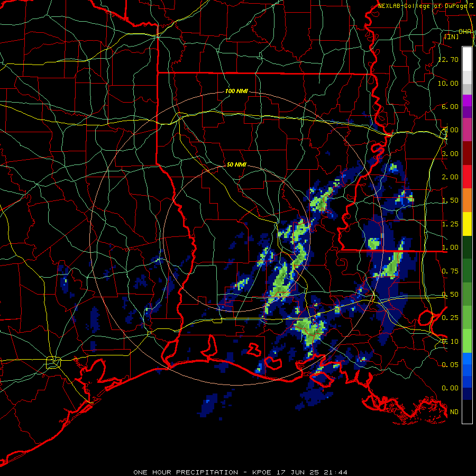The height and width of the screenshot is (476, 476).
Task: Click the 12.70 legend value
Action: (x=448, y=59)
